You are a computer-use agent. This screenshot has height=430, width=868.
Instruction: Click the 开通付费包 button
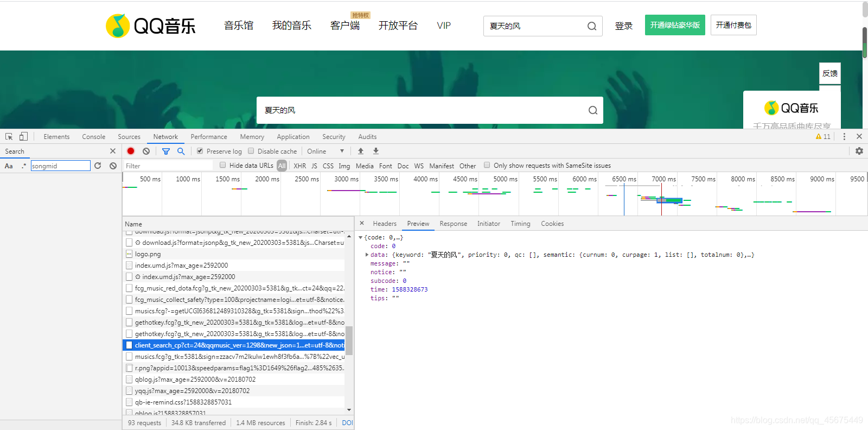point(733,25)
